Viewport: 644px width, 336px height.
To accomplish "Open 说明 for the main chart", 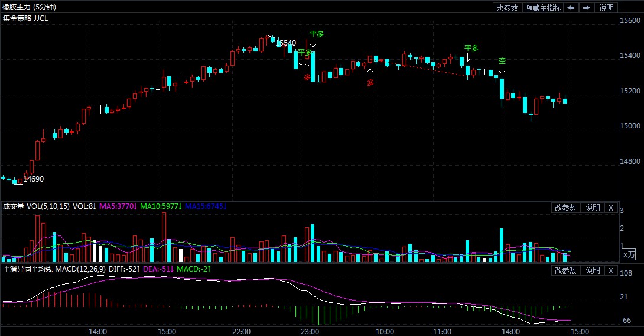I will [606, 8].
